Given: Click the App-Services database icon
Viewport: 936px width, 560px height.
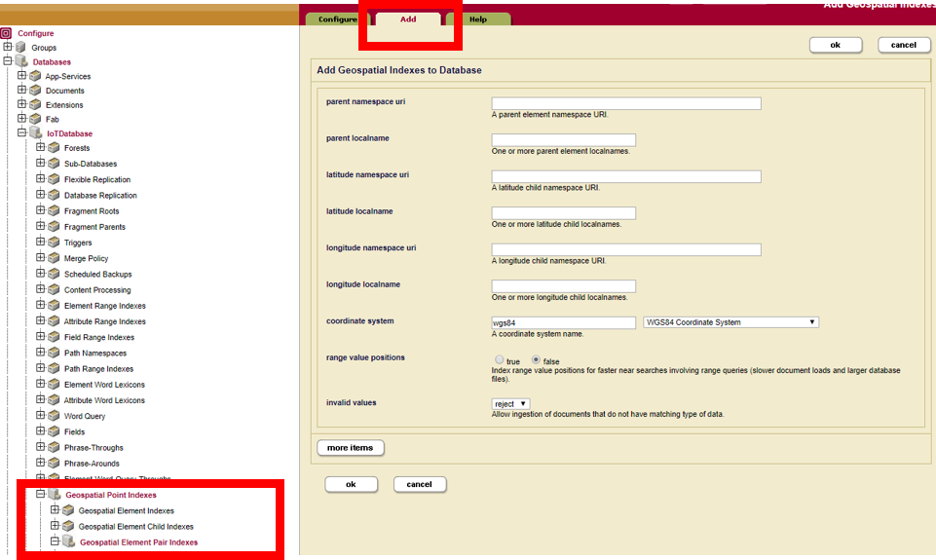Looking at the screenshot, I should point(36,76).
